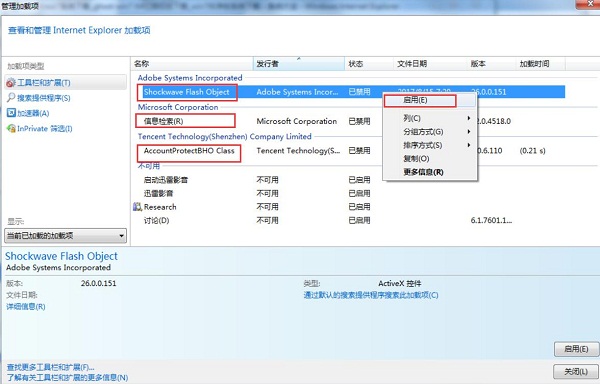Sort by the 发行者 column header
The height and width of the screenshot is (384, 600).
[x=299, y=64]
